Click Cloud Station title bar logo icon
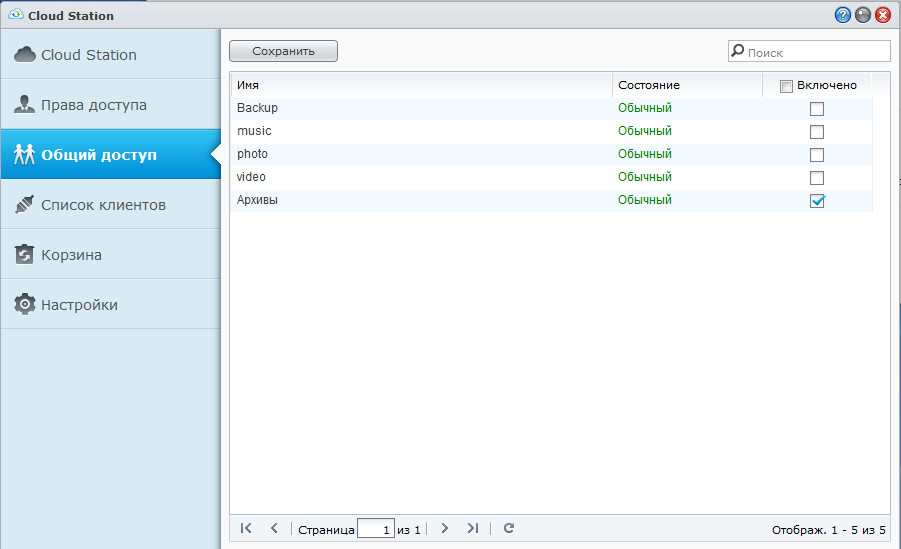The image size is (901, 549). (x=15, y=15)
